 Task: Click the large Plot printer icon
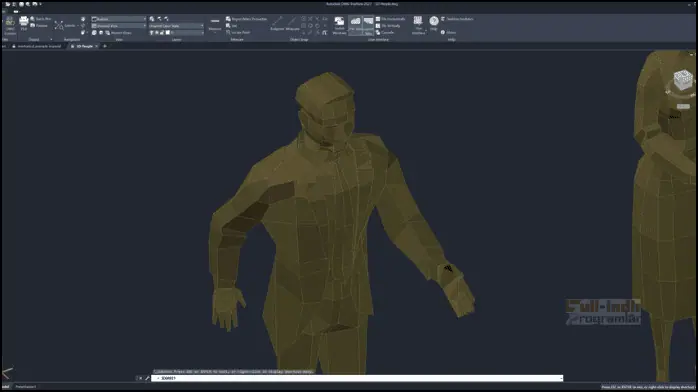pos(24,23)
